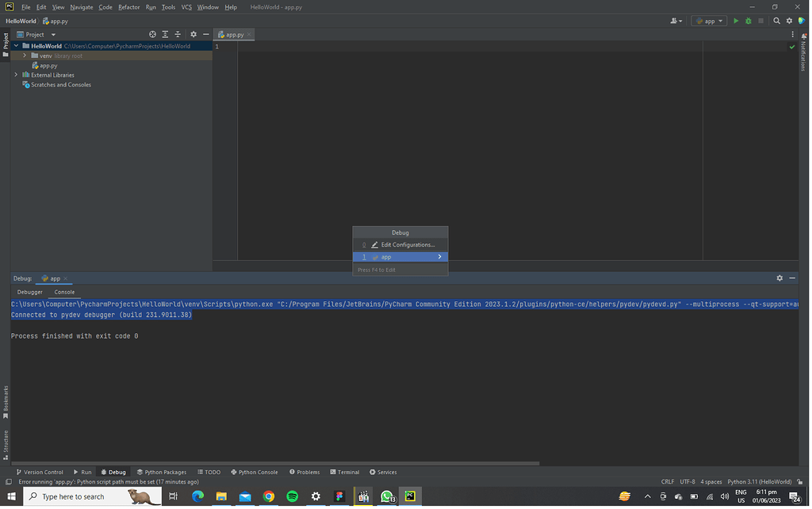Expand External Libraries tree item
The width and height of the screenshot is (812, 509).
15,75
